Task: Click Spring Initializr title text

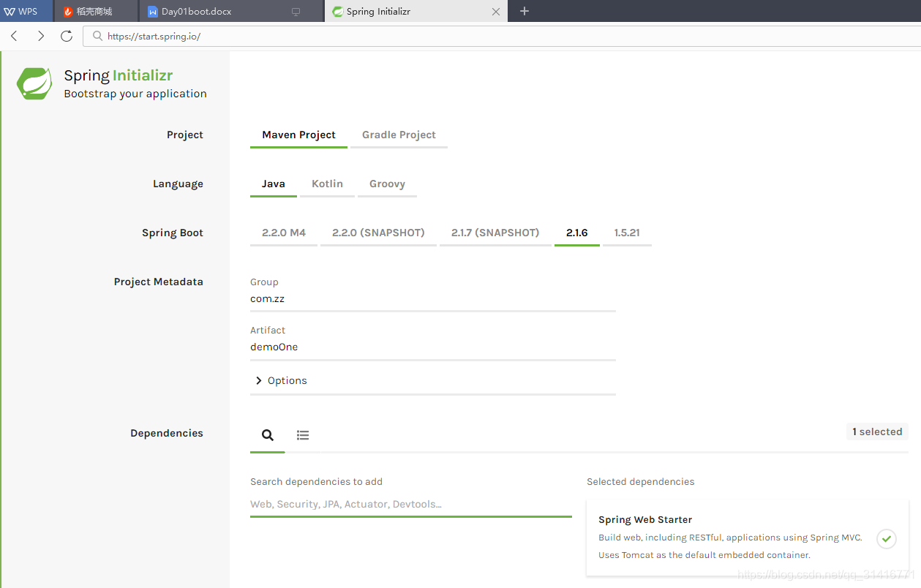Action: (119, 75)
